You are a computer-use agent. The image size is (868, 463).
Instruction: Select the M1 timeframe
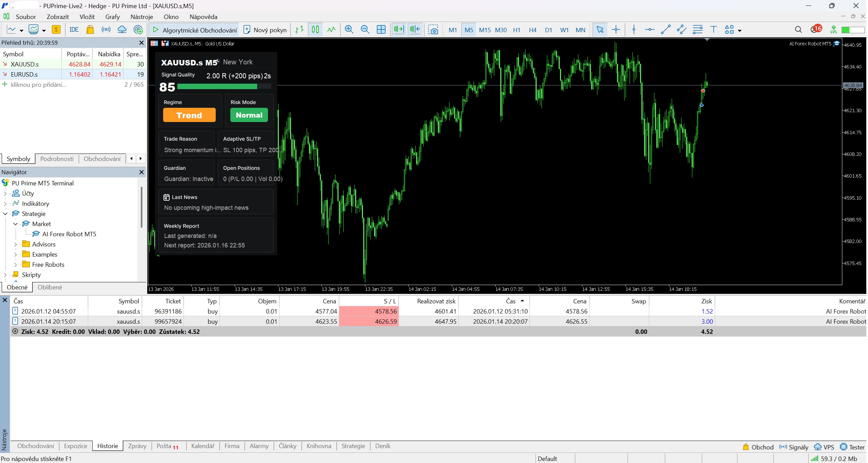[x=452, y=30]
